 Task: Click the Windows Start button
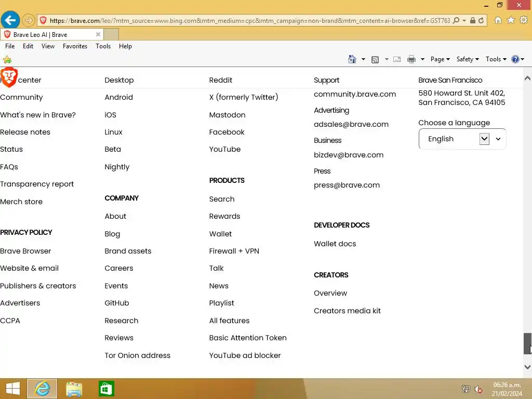(x=13, y=389)
